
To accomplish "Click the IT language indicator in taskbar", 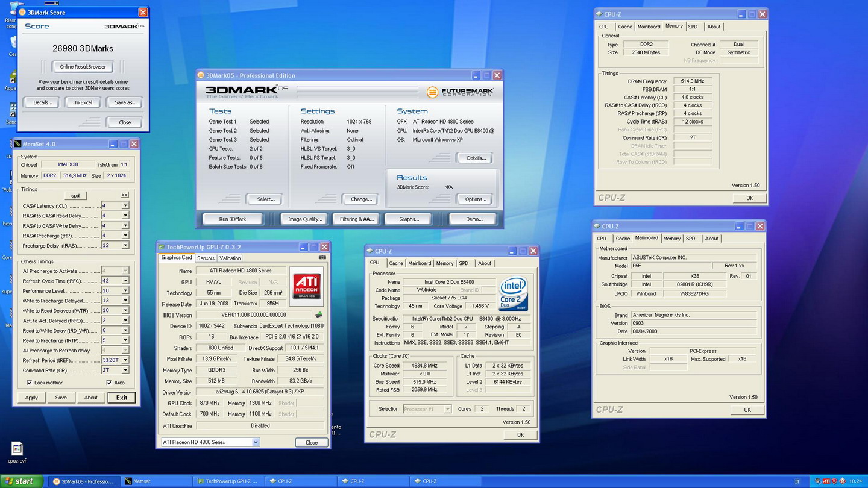I will pos(797,481).
